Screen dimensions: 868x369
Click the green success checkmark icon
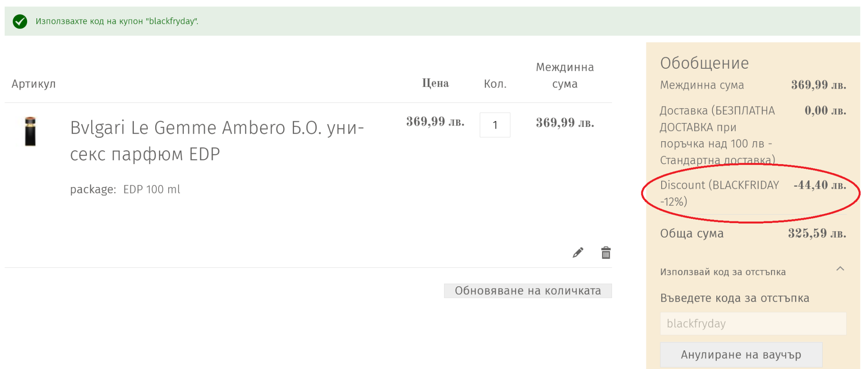(20, 21)
